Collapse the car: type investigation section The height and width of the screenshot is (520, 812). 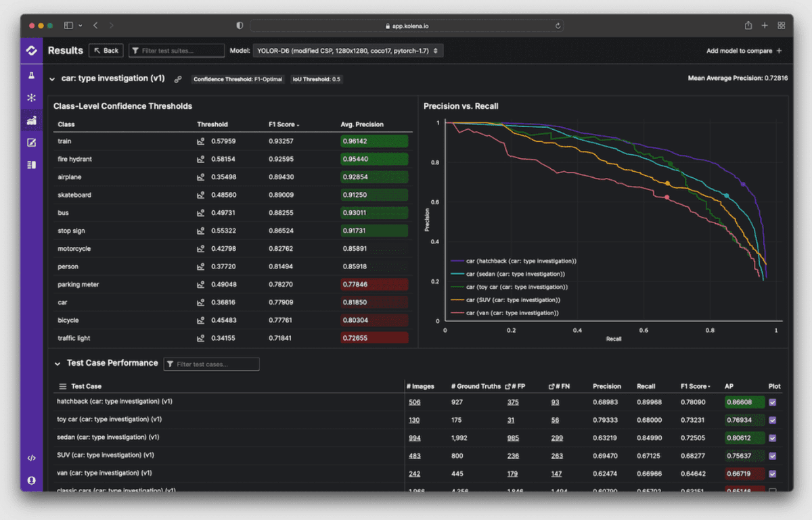pos(52,79)
